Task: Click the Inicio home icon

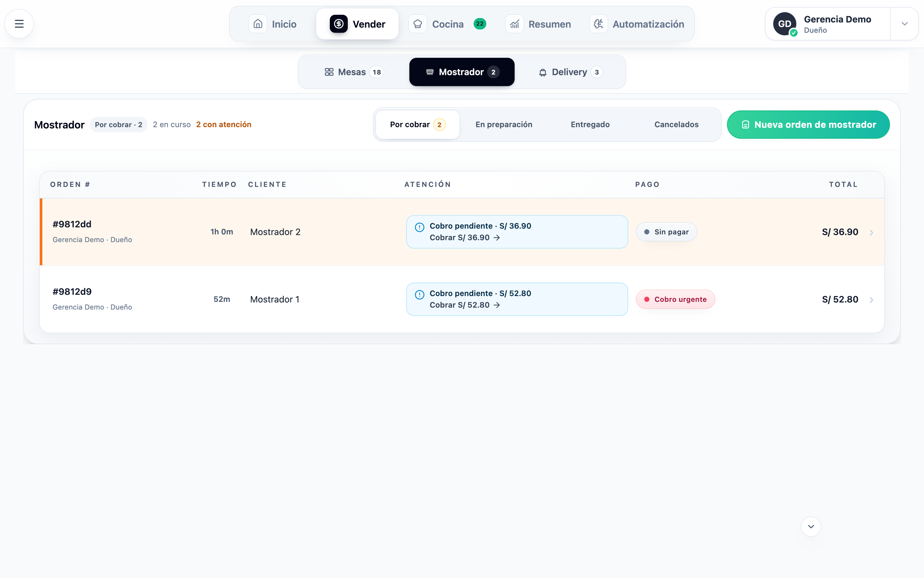Action: point(258,24)
